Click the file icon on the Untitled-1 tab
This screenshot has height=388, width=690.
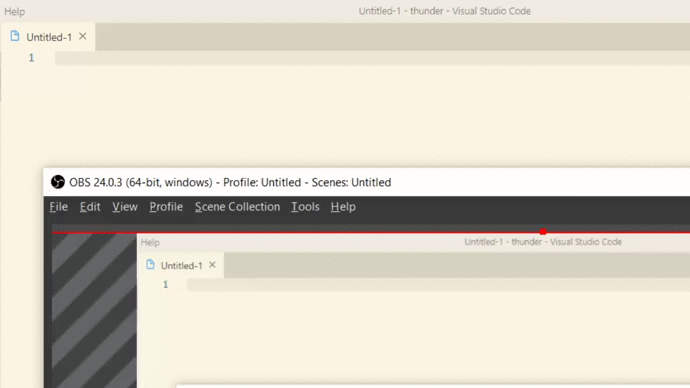tap(15, 36)
